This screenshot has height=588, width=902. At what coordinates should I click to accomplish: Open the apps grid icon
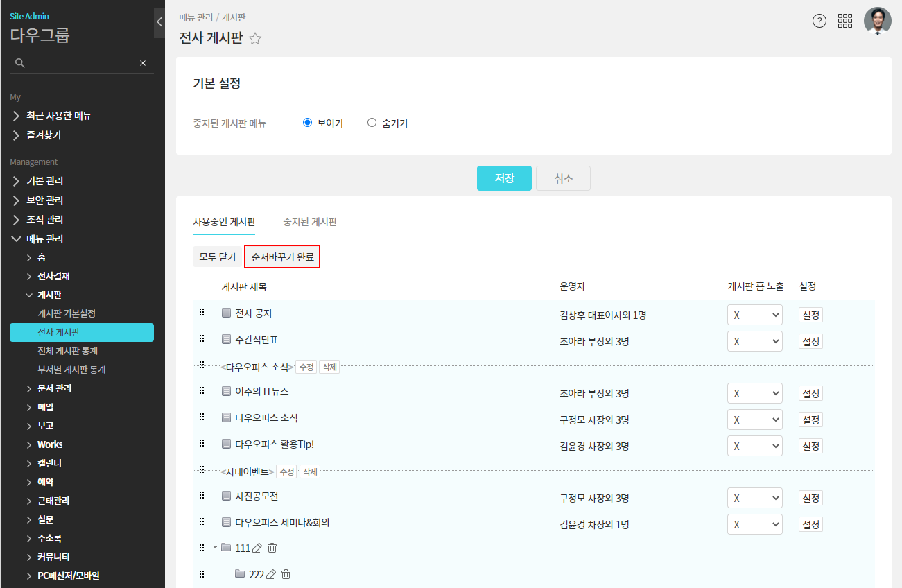845,21
